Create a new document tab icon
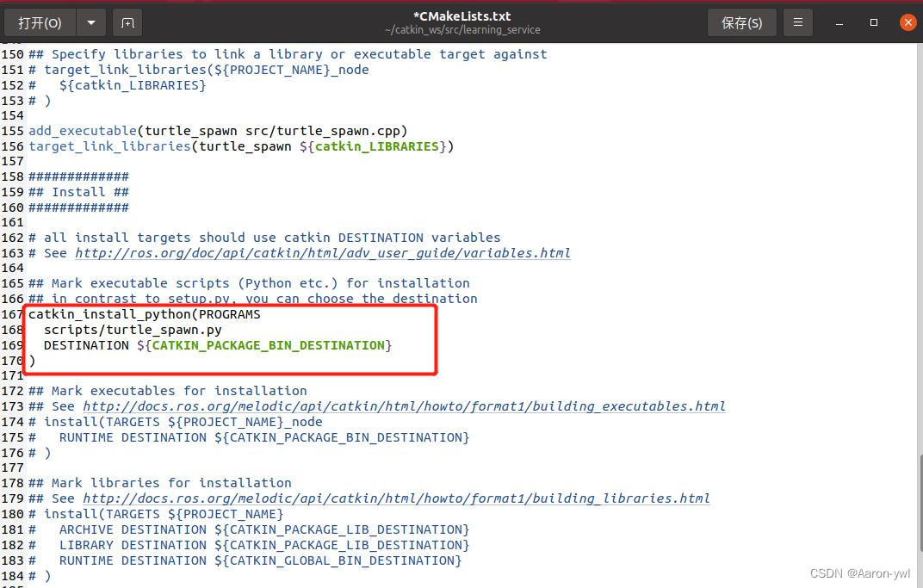The width and height of the screenshot is (923, 588). [127, 23]
